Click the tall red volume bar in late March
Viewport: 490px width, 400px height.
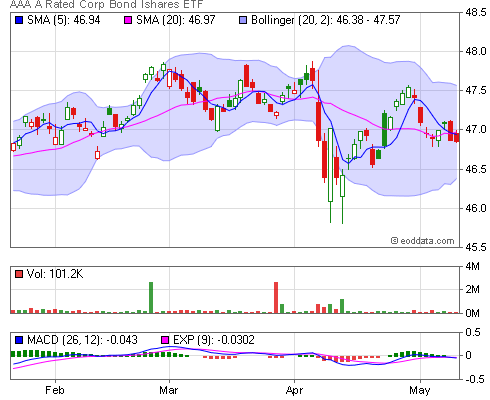coord(276,298)
